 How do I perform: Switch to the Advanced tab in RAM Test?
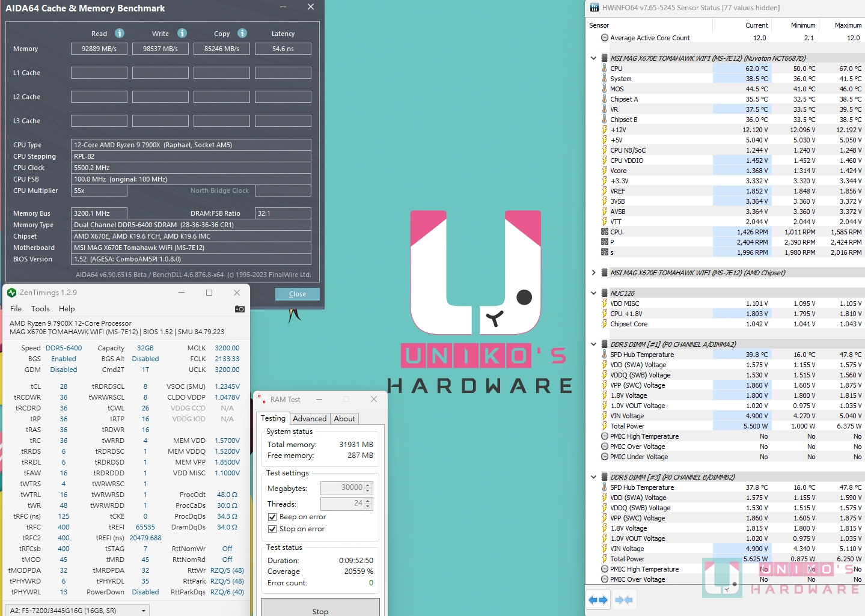pos(310,419)
